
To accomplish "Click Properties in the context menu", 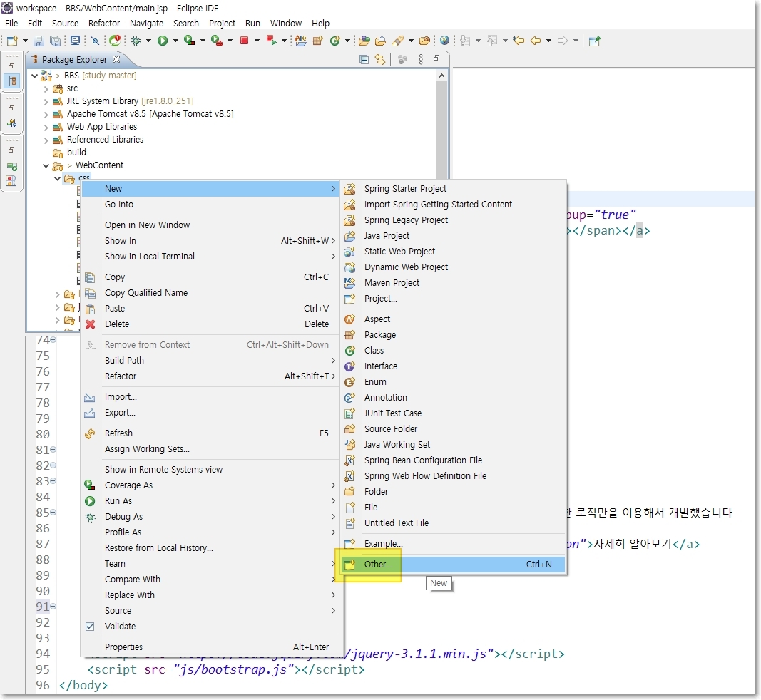I will 210,647.
